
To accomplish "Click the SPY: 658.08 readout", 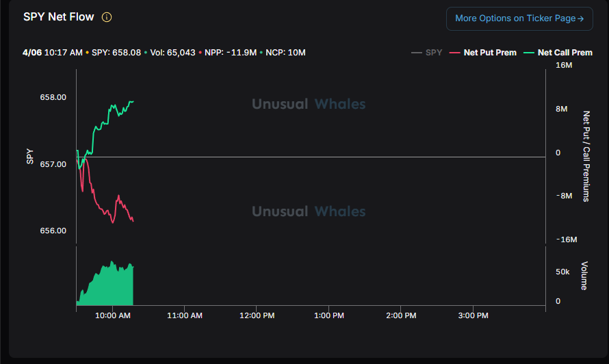I will point(116,53).
